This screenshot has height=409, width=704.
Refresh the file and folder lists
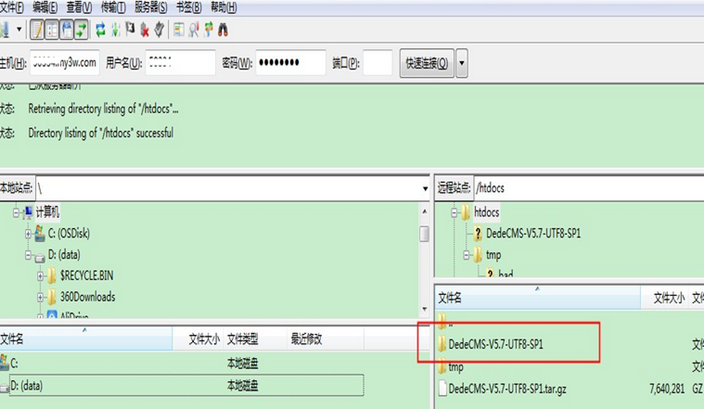tap(101, 30)
